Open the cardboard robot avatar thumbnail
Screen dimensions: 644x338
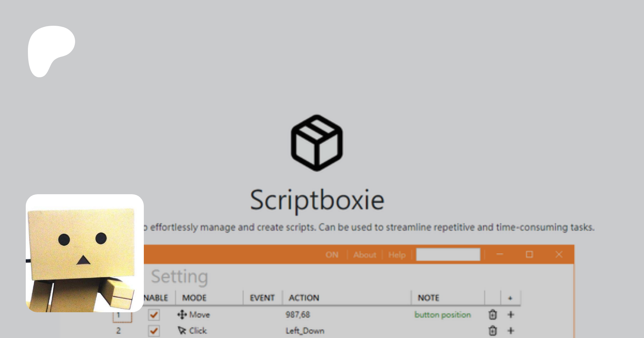point(85,253)
